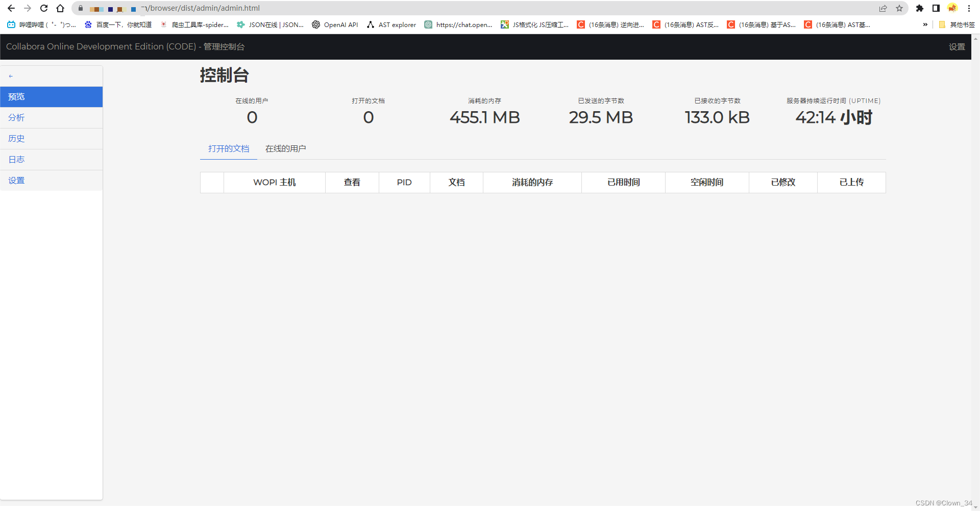Click the 控制台 page heading

pos(224,75)
